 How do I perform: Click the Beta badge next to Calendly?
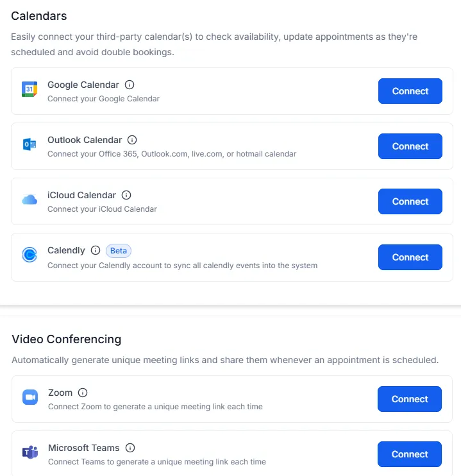click(x=119, y=251)
